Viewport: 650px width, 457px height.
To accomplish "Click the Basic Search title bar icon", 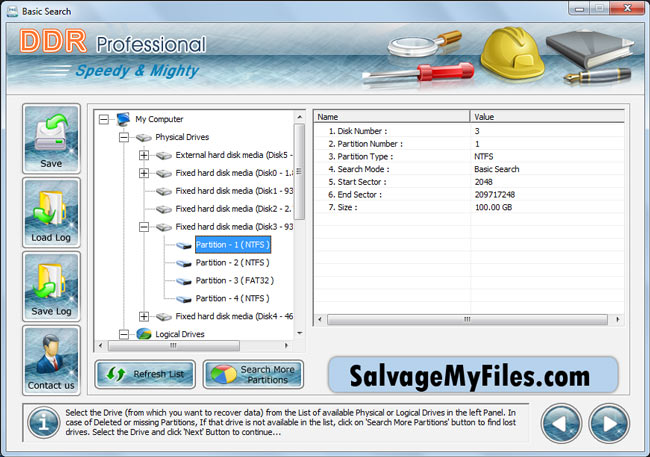I will tap(12, 11).
